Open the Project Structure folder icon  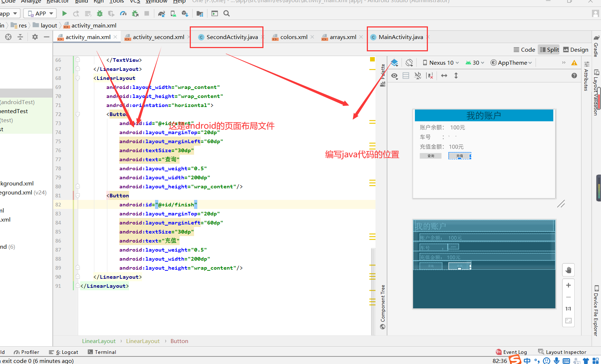click(x=199, y=13)
